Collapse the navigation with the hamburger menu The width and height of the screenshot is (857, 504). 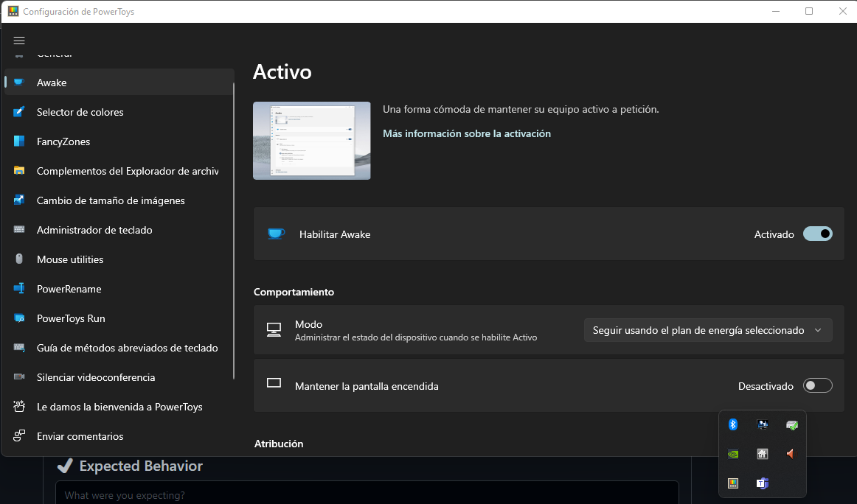point(19,41)
